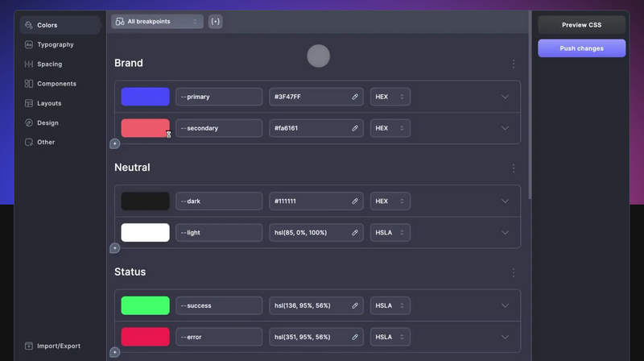Click the blue --primary color swatch
The image size is (644, 361).
pyautogui.click(x=146, y=97)
